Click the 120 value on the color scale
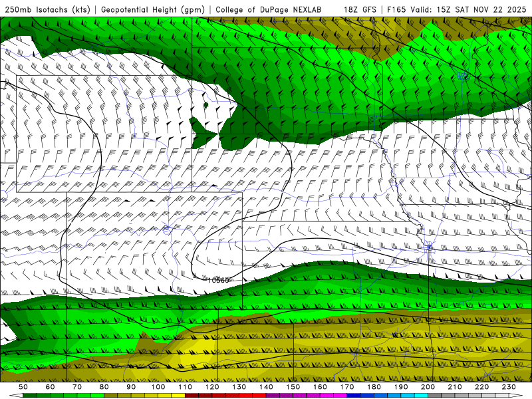This screenshot has height=399, width=532. click(x=212, y=387)
